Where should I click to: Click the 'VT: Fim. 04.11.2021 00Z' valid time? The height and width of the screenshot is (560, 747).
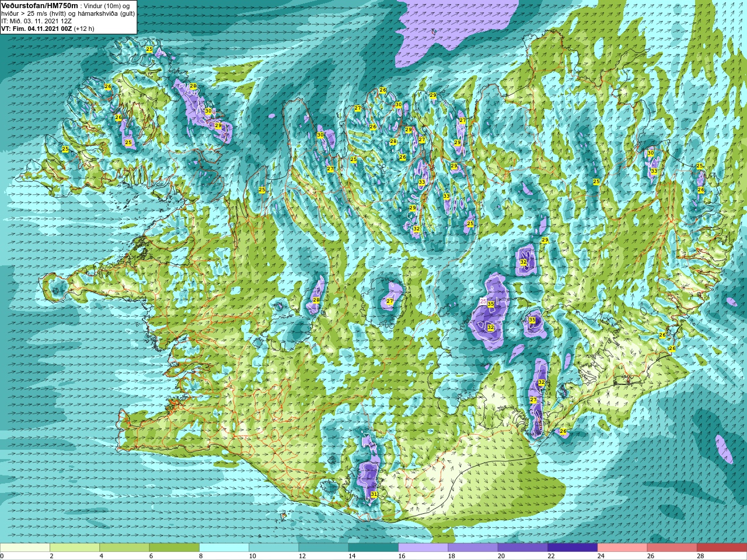tap(36, 29)
